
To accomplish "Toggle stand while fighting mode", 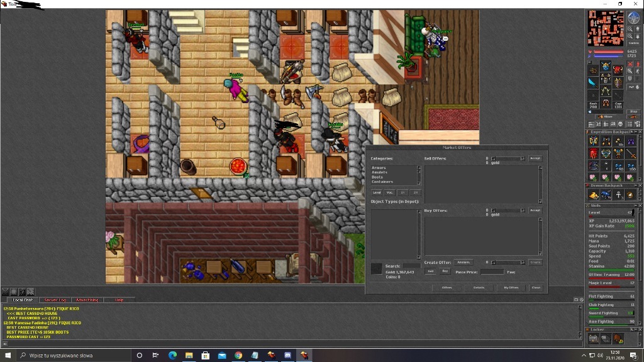I will click(638, 65).
